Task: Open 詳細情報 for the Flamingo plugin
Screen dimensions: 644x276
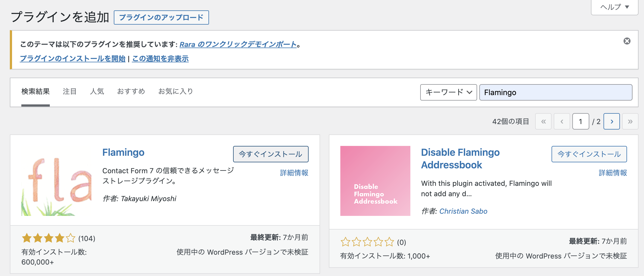Action: pos(294,173)
